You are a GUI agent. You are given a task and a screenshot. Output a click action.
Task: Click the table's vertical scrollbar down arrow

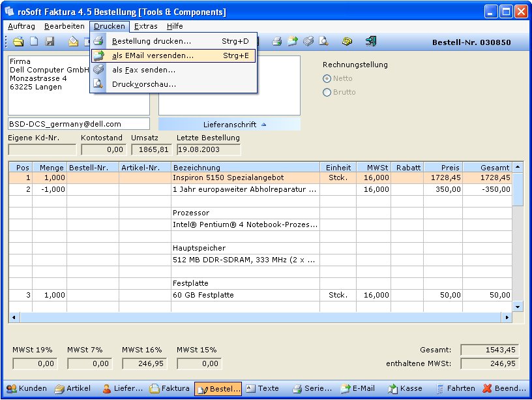518,306
